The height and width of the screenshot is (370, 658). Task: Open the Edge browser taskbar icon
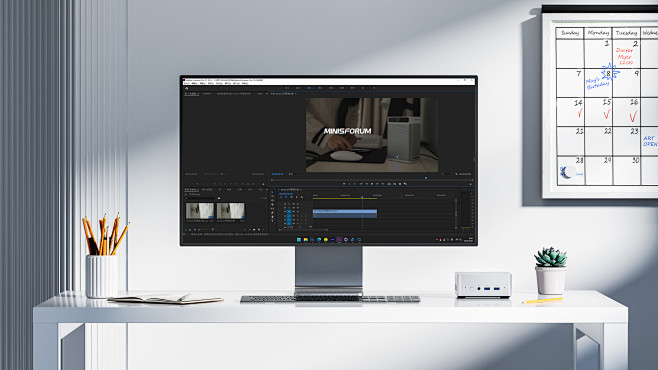[x=319, y=240]
